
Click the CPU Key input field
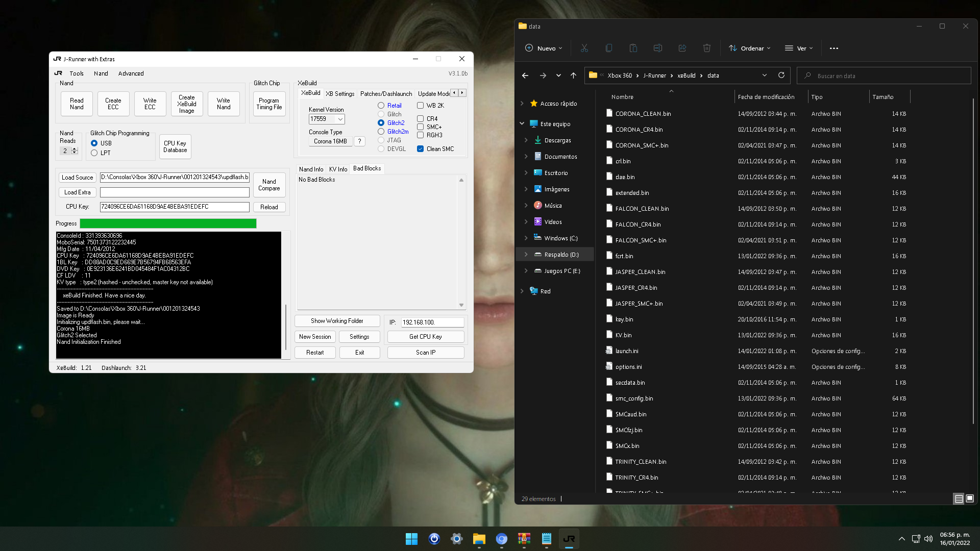(175, 207)
